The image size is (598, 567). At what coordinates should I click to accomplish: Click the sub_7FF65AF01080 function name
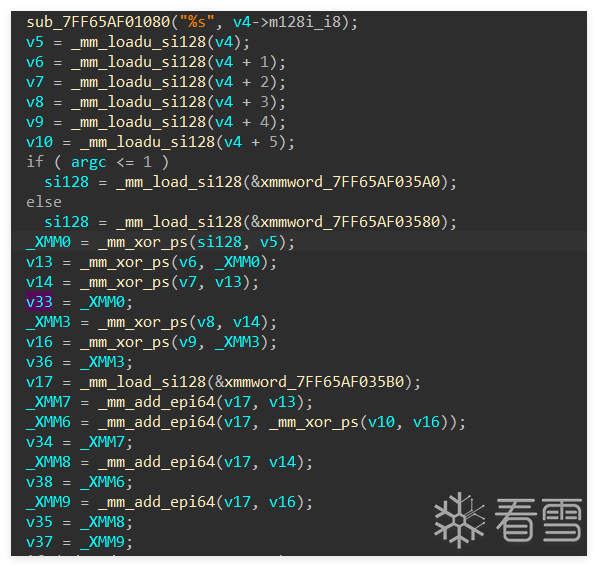(98, 22)
